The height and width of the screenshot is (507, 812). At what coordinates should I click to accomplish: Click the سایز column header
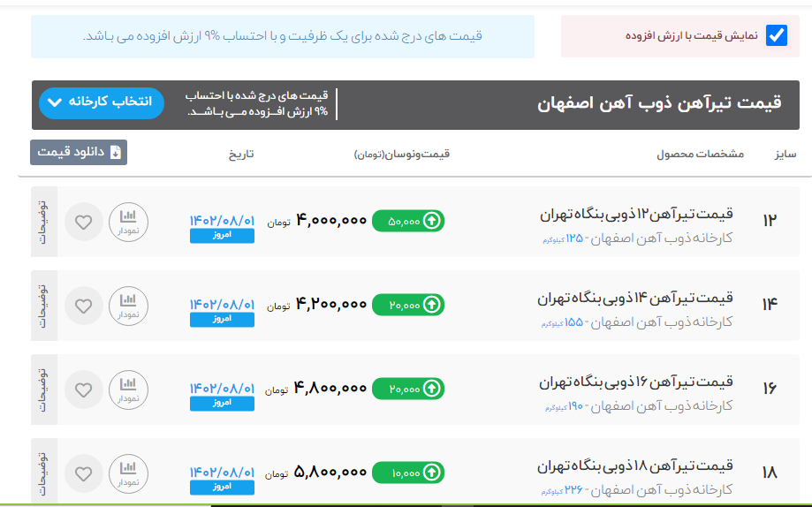click(x=785, y=154)
